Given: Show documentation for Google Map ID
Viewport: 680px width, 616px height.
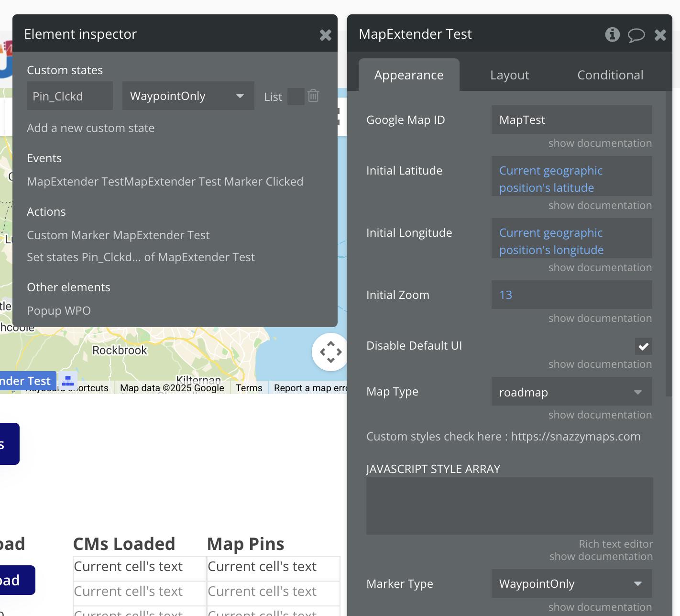Looking at the screenshot, I should click(x=600, y=143).
